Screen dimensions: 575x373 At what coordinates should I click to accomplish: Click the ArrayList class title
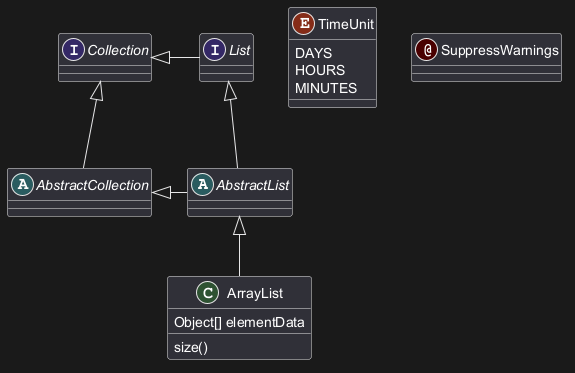click(x=255, y=293)
